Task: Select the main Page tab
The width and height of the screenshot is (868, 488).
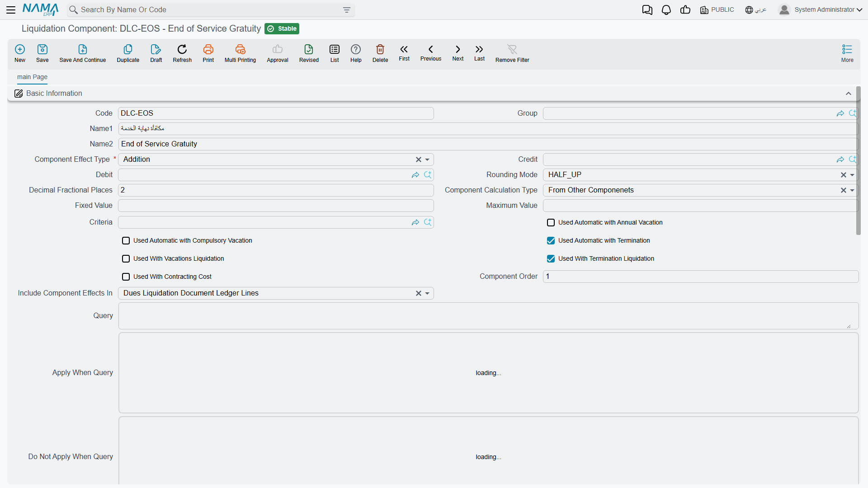Action: click(x=32, y=77)
